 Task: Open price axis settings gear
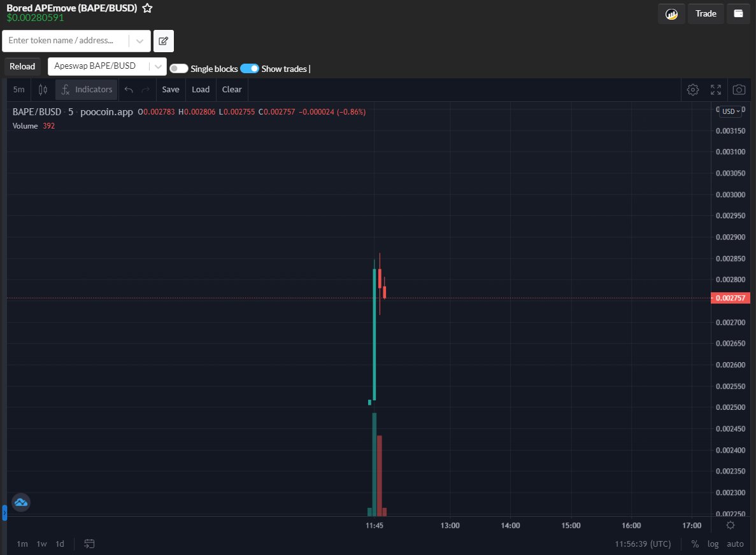click(x=731, y=525)
